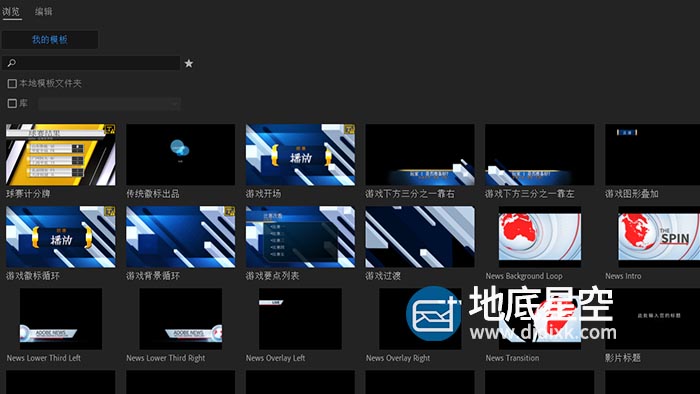Viewport: 700px width, 394px height.
Task: Click the News Transition label
Action: point(512,358)
